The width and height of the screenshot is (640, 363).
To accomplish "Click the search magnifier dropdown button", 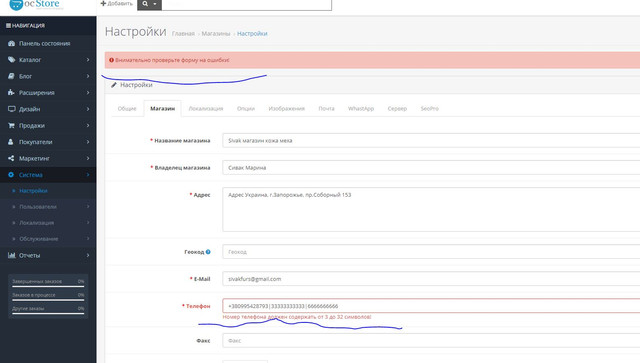I will point(149,4).
